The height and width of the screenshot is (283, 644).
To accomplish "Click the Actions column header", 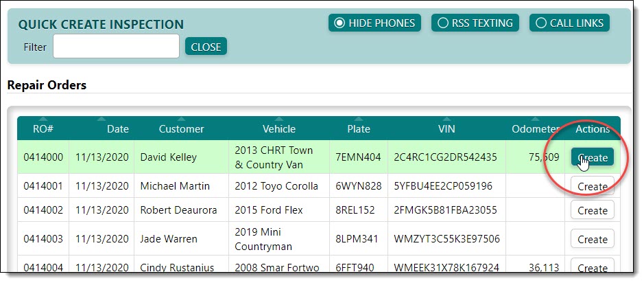I will click(x=593, y=128).
